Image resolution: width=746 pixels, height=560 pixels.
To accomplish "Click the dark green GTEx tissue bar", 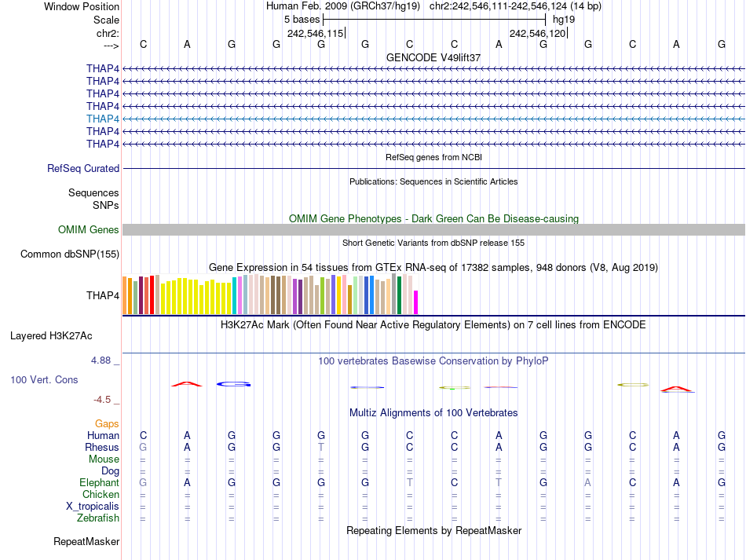I will click(x=400, y=295).
